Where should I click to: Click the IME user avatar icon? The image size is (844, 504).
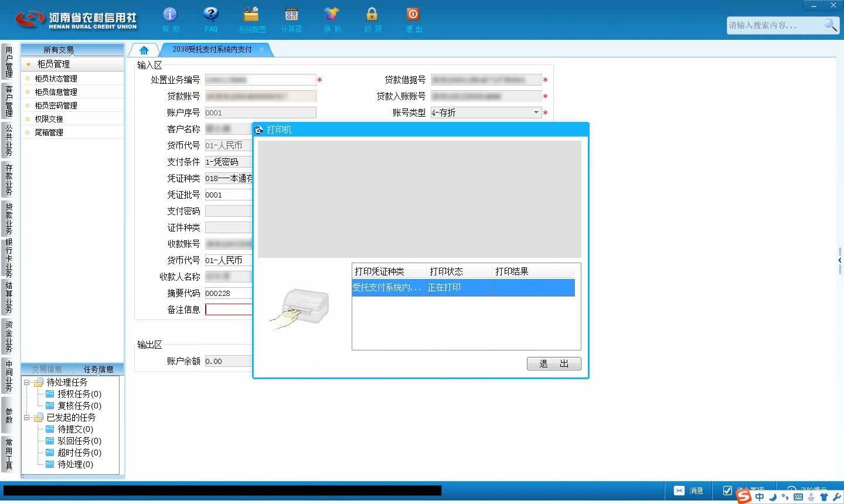coord(811,497)
